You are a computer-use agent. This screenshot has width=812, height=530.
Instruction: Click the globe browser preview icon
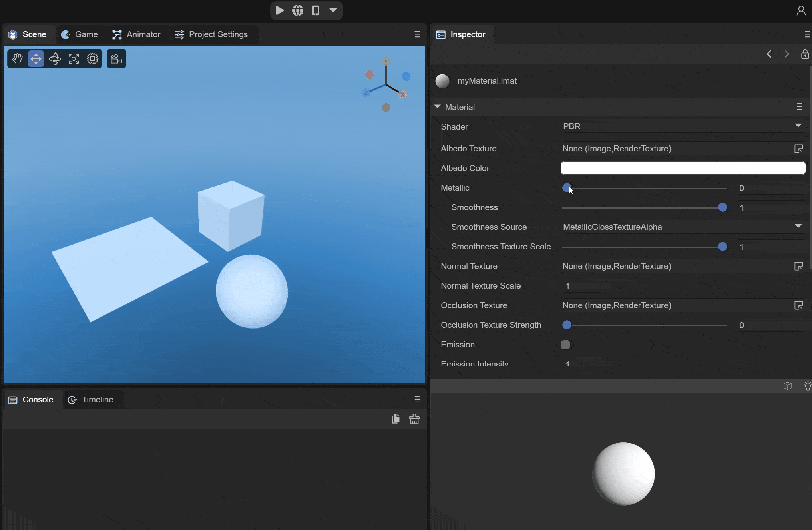(298, 10)
